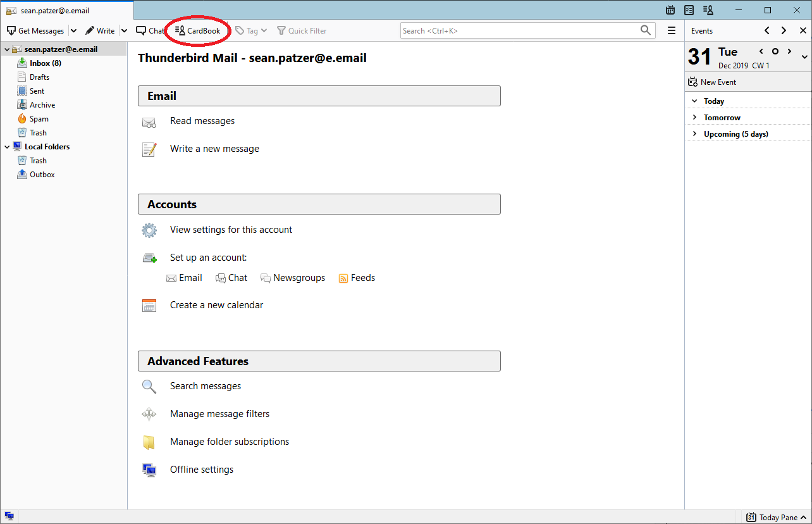Set up a Newsgroups account
The image size is (812, 524).
point(293,278)
